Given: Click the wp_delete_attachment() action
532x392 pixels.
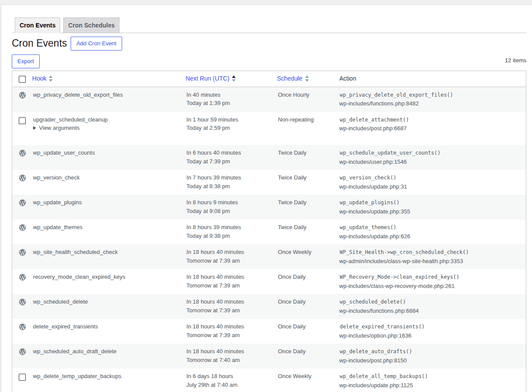Looking at the screenshot, I should pyautogui.click(x=374, y=120).
